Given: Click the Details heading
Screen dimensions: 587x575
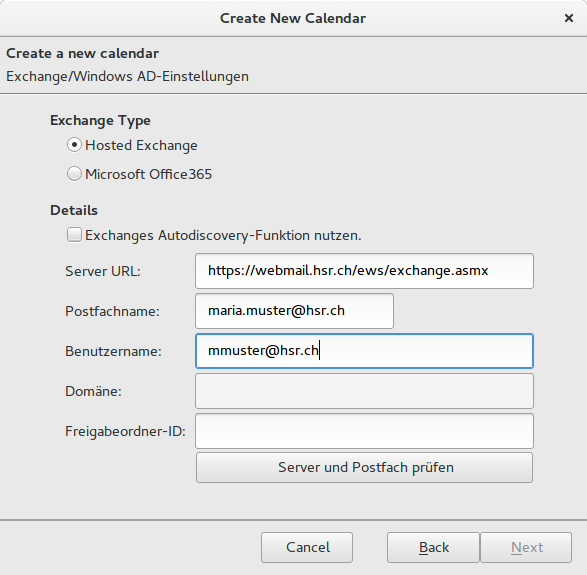Looking at the screenshot, I should pyautogui.click(x=74, y=210).
